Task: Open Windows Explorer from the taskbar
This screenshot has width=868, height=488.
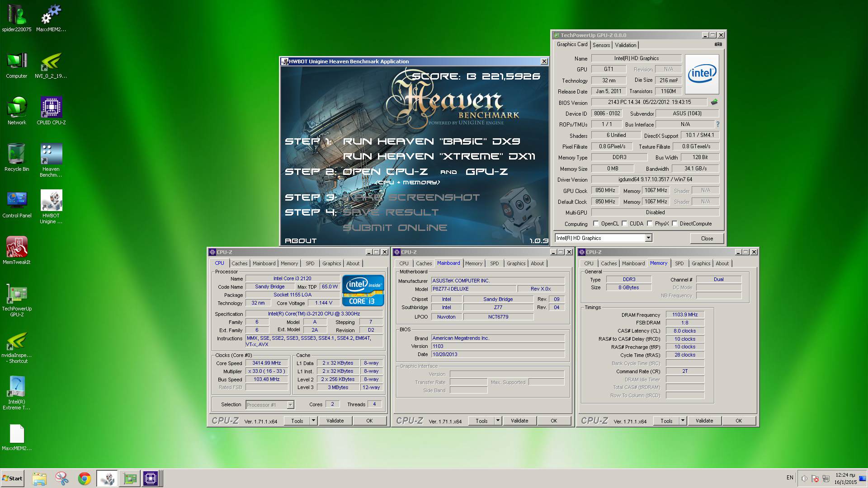Action: [x=39, y=479]
